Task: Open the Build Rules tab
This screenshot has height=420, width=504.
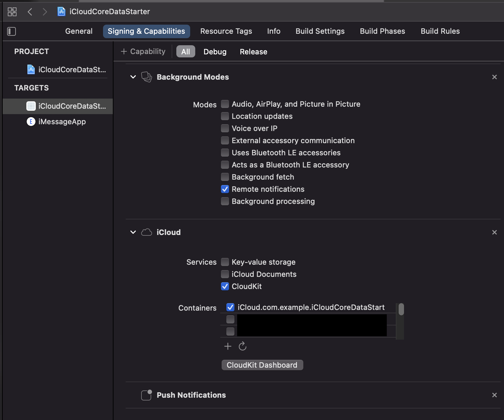Action: 440,31
